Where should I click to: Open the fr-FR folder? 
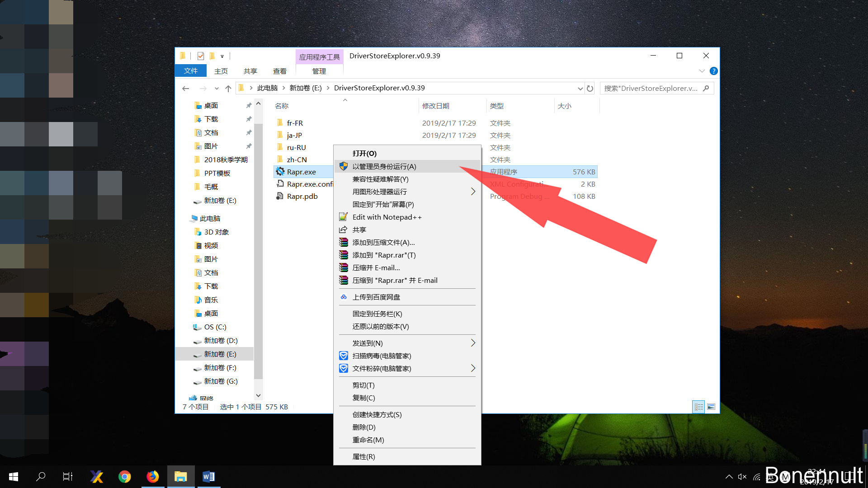pyautogui.click(x=295, y=123)
